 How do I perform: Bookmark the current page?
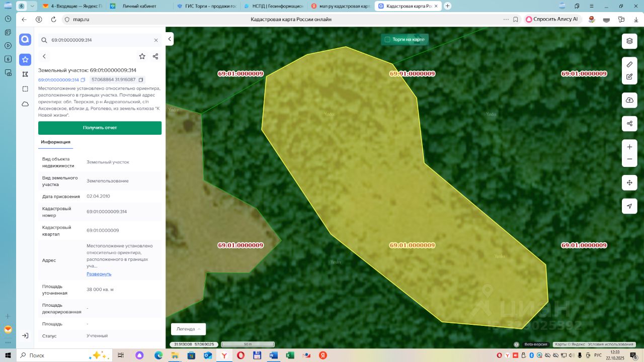click(x=516, y=19)
